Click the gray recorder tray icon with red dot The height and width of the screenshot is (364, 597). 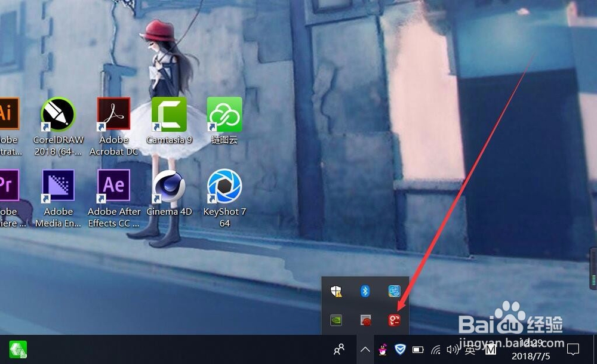365,320
